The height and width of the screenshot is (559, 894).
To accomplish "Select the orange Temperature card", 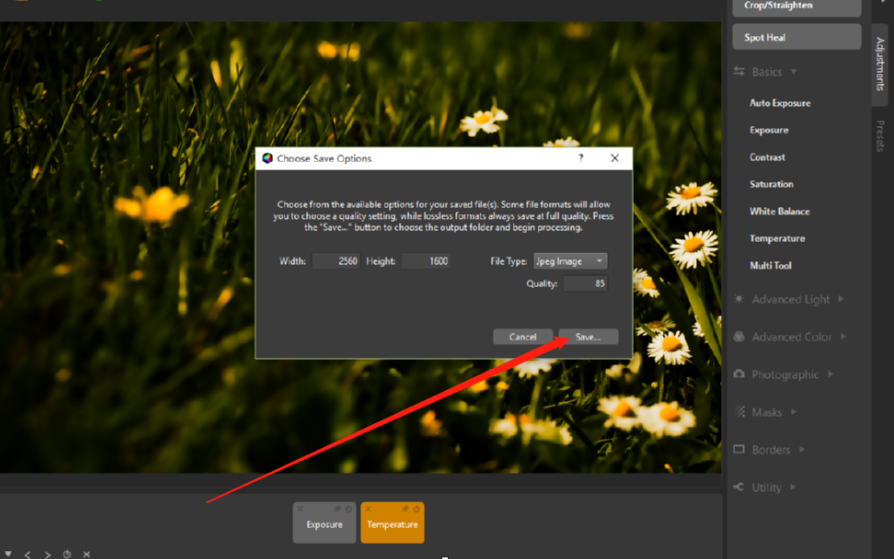I will pos(392,522).
